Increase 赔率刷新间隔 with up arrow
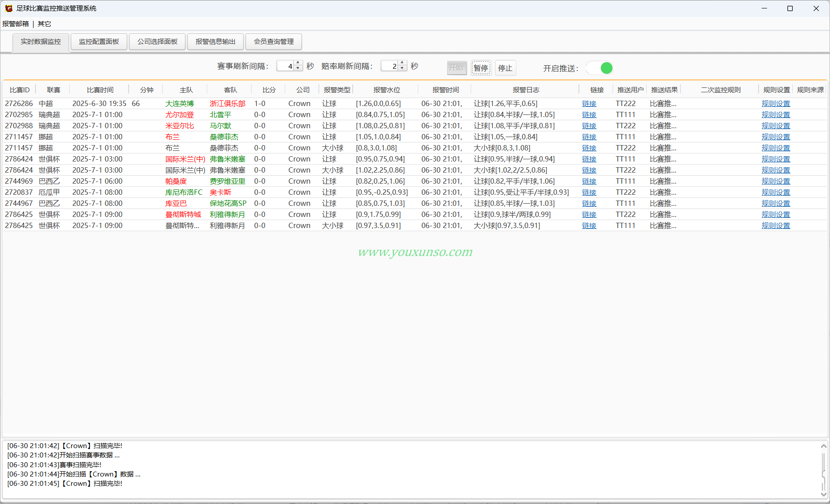830x504 pixels. (402, 63)
